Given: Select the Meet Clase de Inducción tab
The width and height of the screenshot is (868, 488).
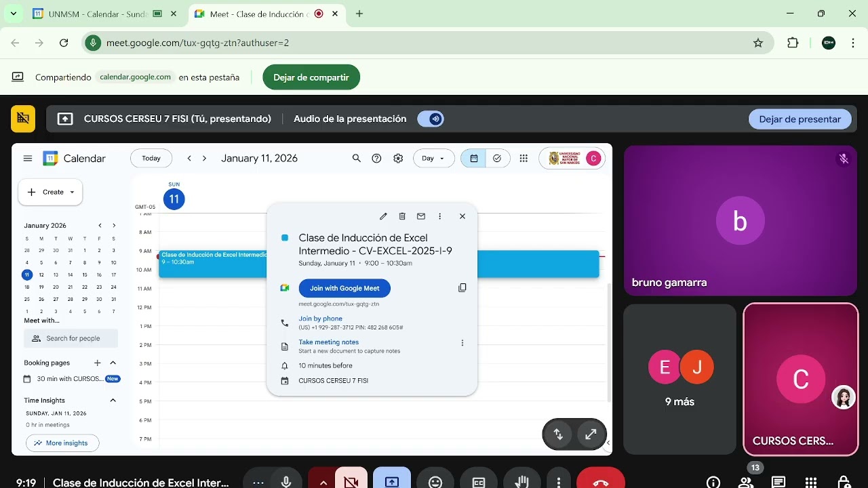Looking at the screenshot, I should pyautogui.click(x=267, y=14).
